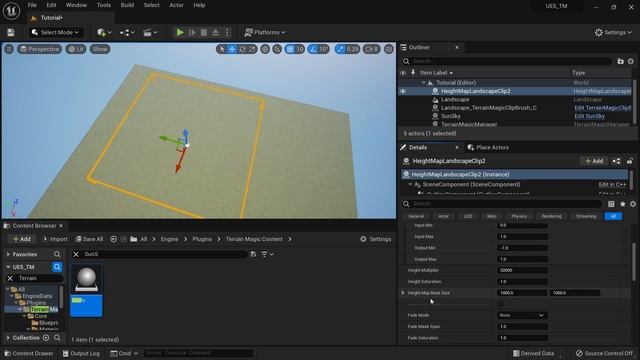Open the viewport options hamburger menu
640x360 pixels.
click(9, 49)
